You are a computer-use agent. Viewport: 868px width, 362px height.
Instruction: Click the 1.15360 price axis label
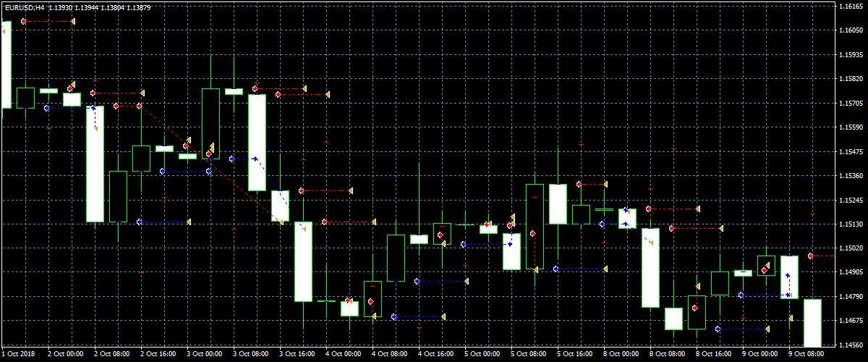pos(852,176)
